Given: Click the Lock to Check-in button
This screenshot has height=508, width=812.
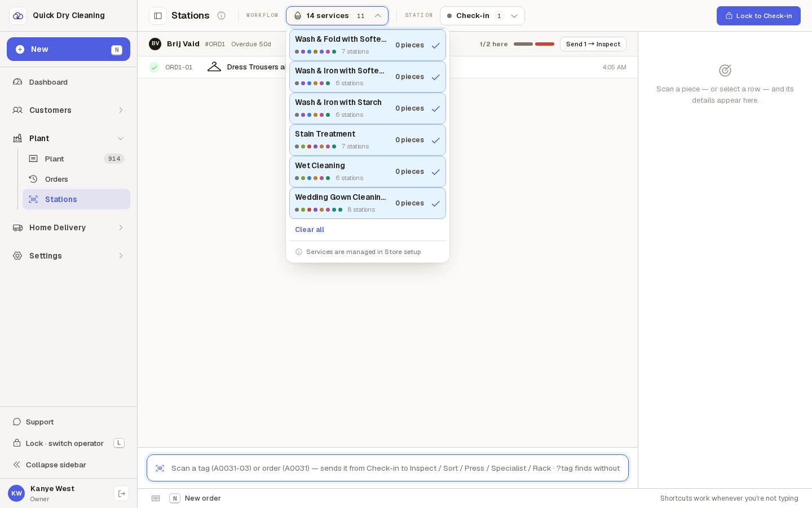Looking at the screenshot, I should (x=758, y=16).
